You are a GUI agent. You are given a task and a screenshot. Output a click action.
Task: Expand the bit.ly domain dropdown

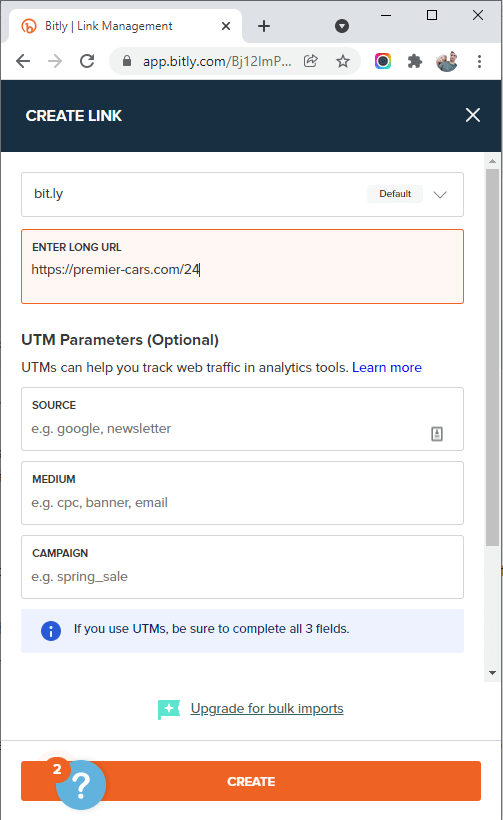440,194
